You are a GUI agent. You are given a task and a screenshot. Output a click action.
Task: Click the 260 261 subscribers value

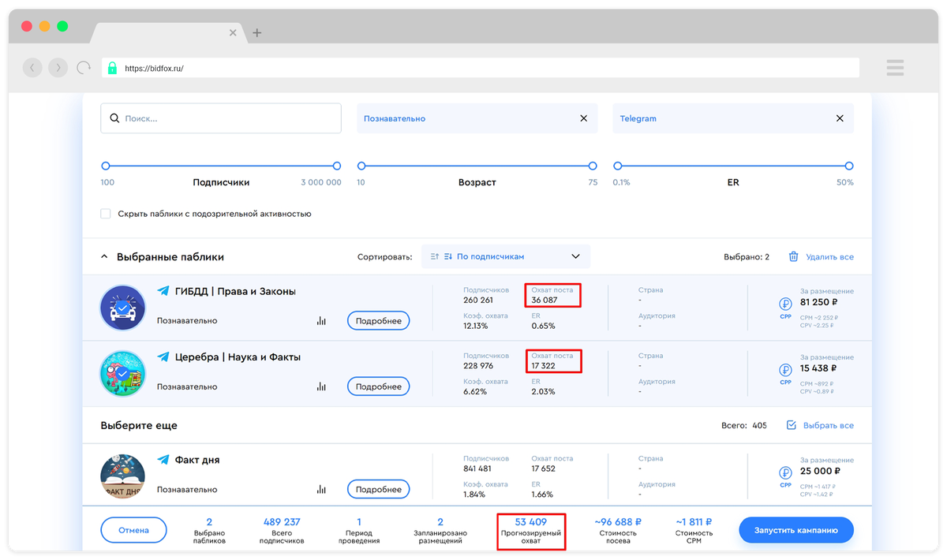point(478,301)
